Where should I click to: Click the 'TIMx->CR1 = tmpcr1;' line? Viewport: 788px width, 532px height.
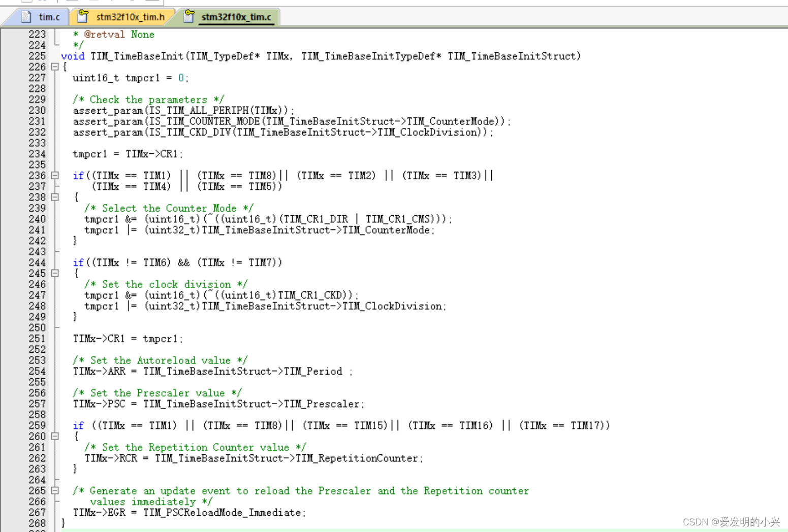tap(128, 339)
